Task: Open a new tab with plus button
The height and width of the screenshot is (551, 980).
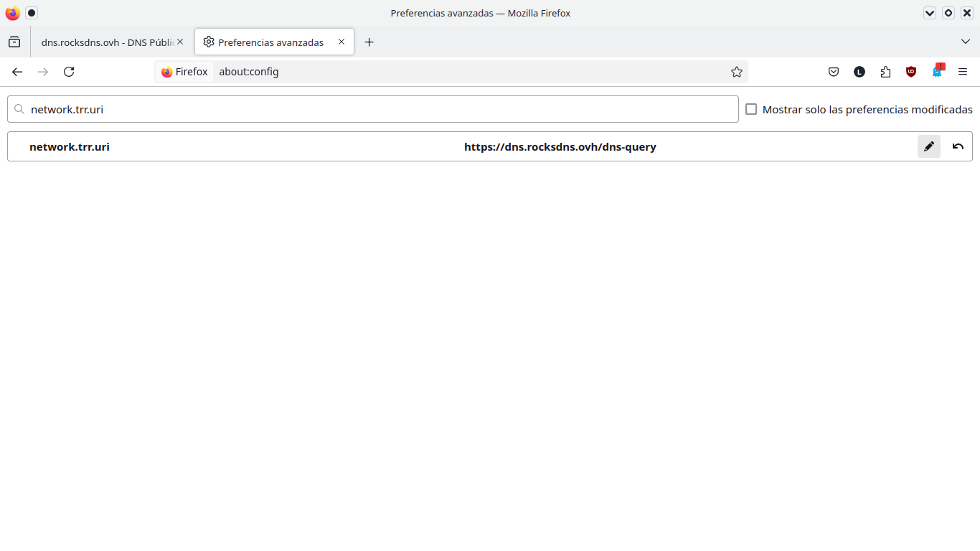Action: [369, 42]
